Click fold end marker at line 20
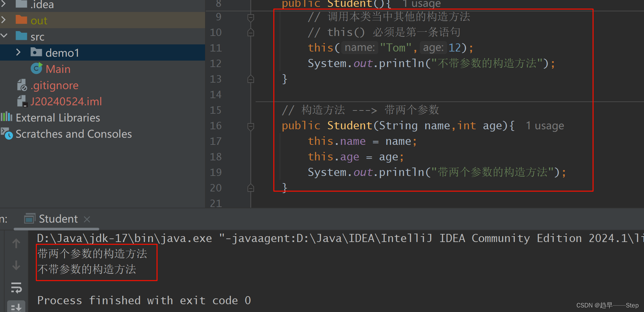 [250, 188]
